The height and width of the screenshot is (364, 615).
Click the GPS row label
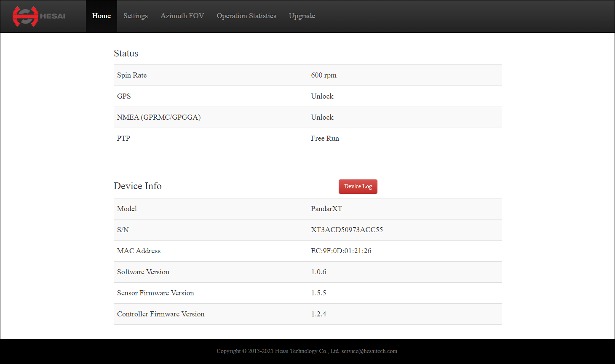click(124, 96)
